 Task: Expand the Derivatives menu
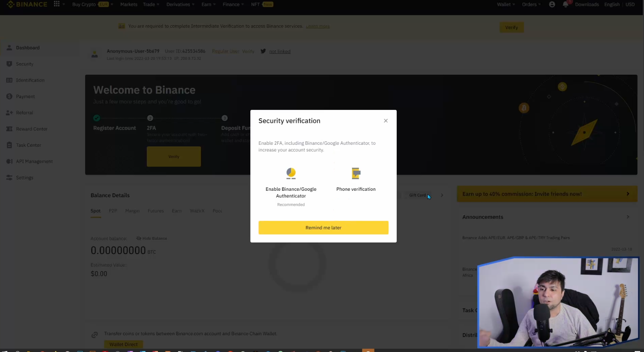[x=180, y=5]
